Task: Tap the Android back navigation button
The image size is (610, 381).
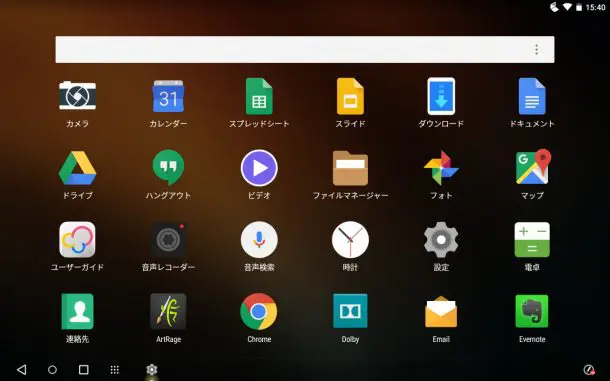Action: pyautogui.click(x=22, y=369)
